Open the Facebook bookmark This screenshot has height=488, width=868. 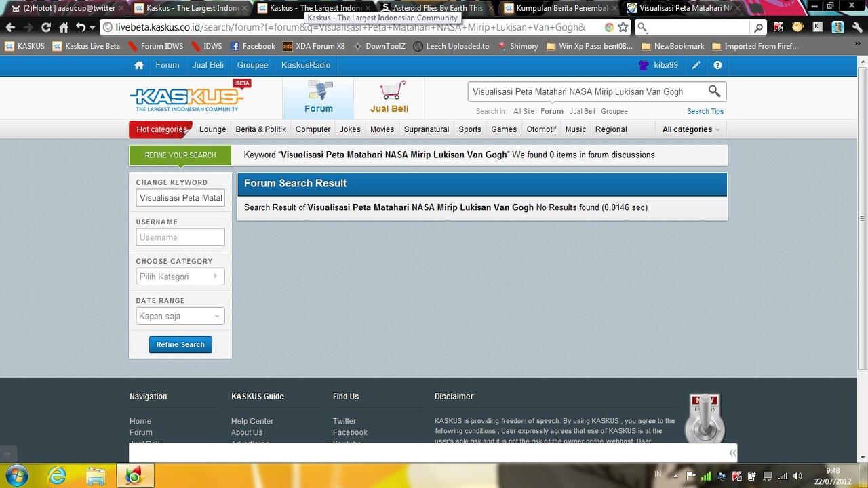(x=252, y=46)
